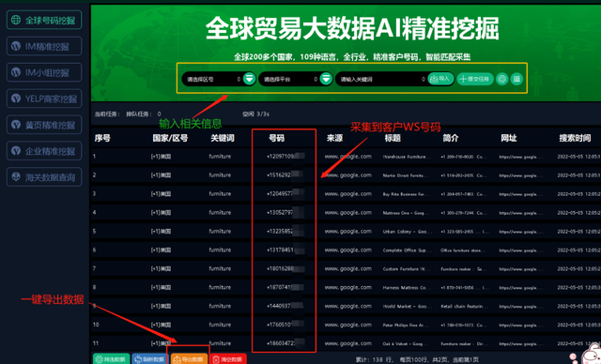The image size is (601, 364).
Task: Click the title 'Warehouse Furniture' in row 1
Action: click(x=407, y=157)
